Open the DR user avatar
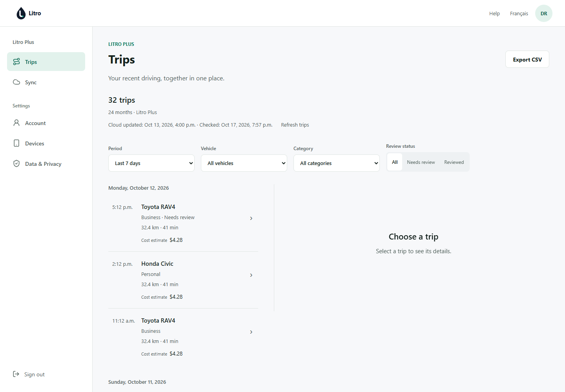565x392 pixels. tap(544, 13)
